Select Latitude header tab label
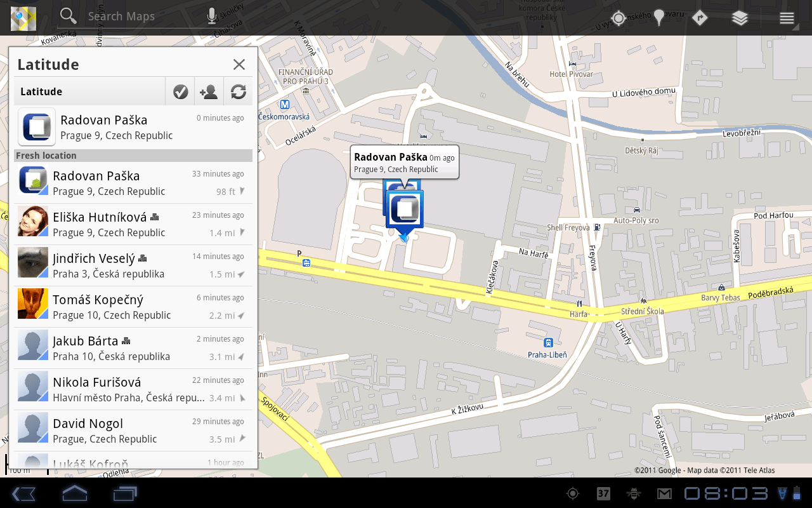 coord(41,91)
